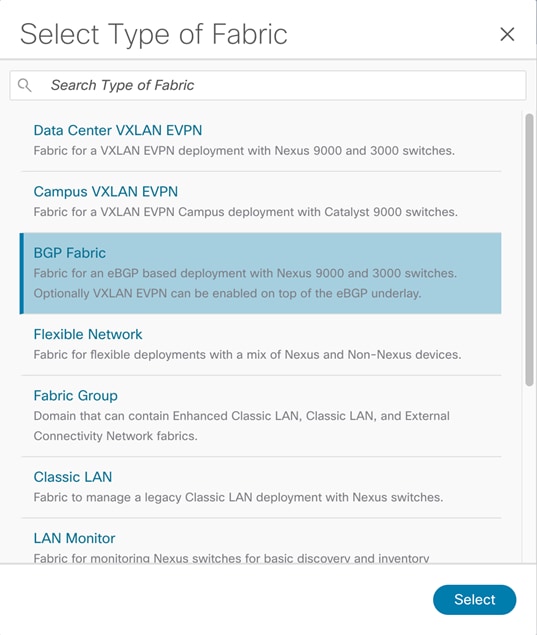Click the basic discovery and inventory description
The width and height of the screenshot is (537, 635).
pos(231,558)
